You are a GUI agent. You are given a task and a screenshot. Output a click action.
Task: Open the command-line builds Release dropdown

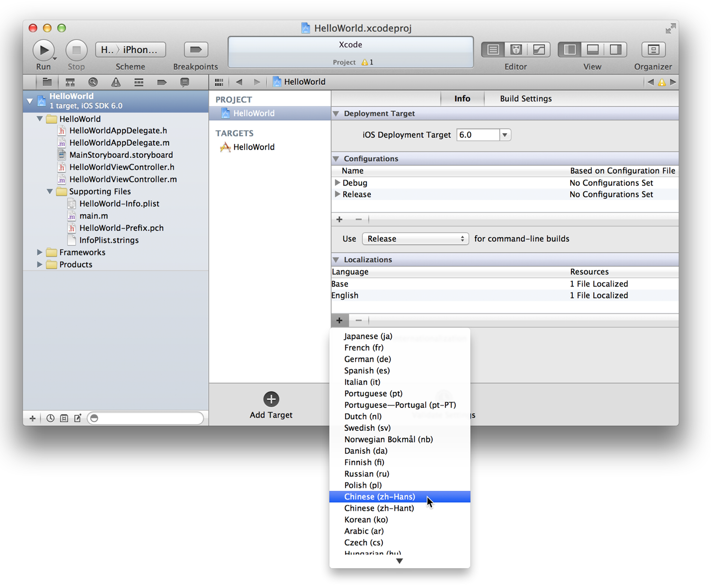pos(415,239)
